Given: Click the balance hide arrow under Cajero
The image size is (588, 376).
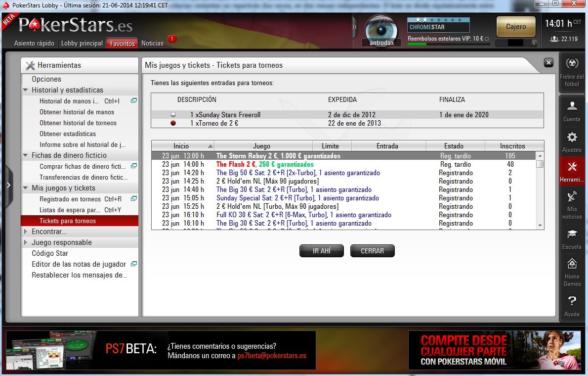Looking at the screenshot, I should [x=534, y=43].
